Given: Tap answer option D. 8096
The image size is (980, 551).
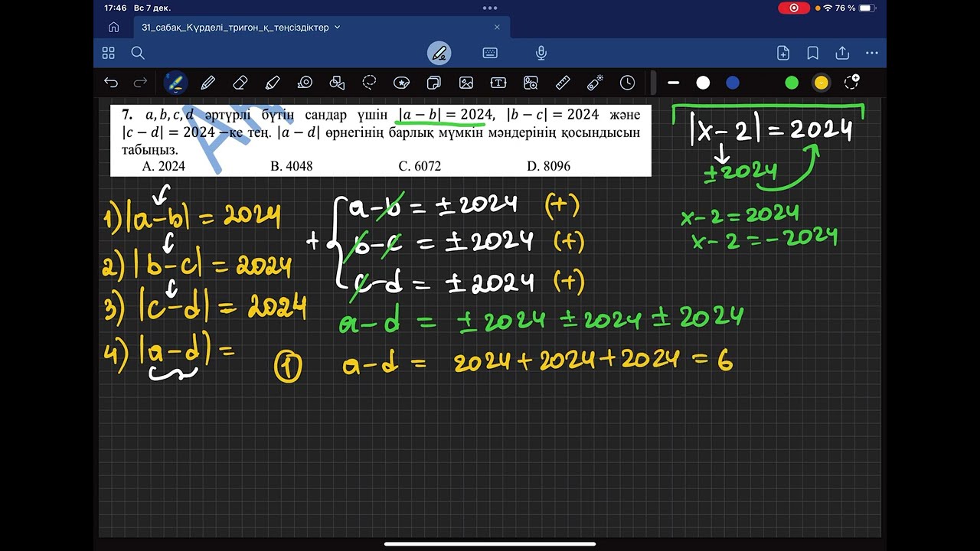Looking at the screenshot, I should [548, 165].
